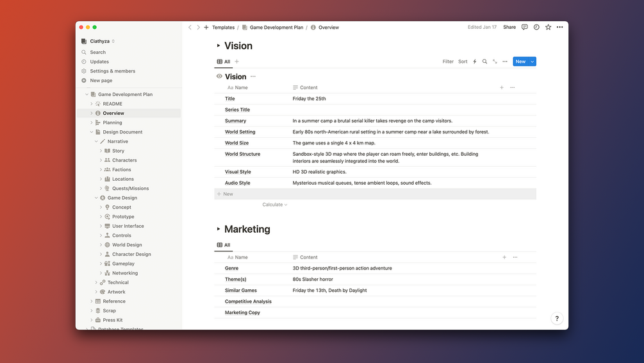This screenshot has height=363, width=644.
Task: Open Settings & members
Action: pyautogui.click(x=113, y=71)
